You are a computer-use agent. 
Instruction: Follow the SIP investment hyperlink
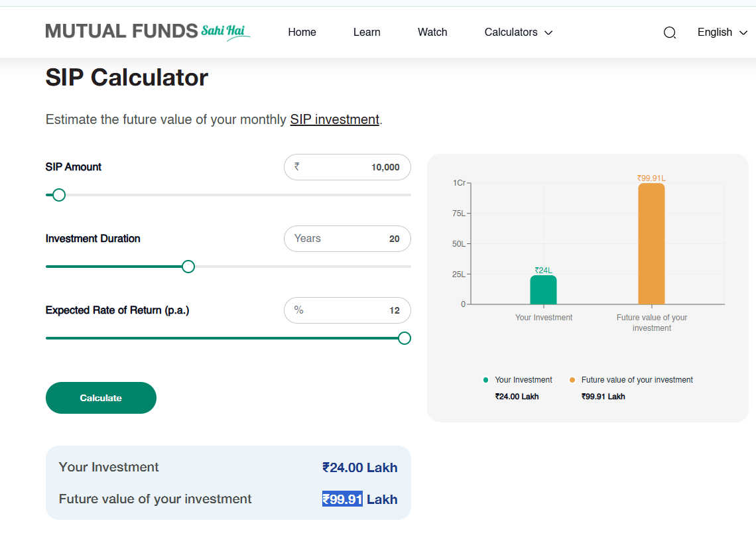[x=334, y=120]
